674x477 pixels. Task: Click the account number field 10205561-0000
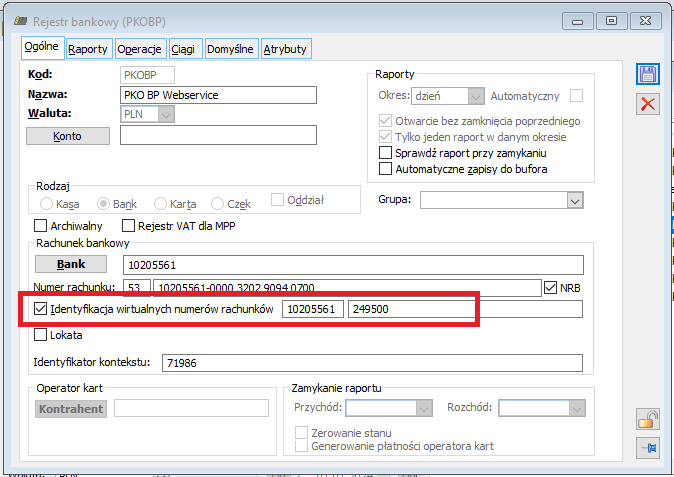(x=347, y=287)
